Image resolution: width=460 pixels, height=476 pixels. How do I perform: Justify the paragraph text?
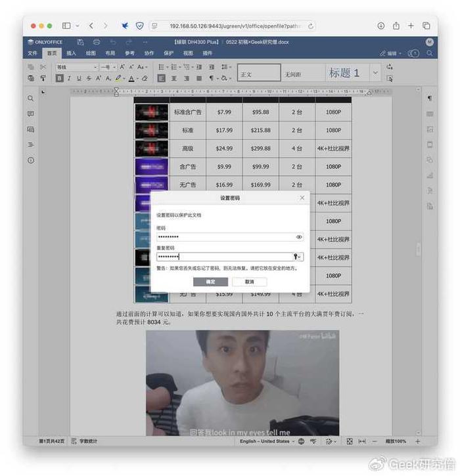coord(199,78)
